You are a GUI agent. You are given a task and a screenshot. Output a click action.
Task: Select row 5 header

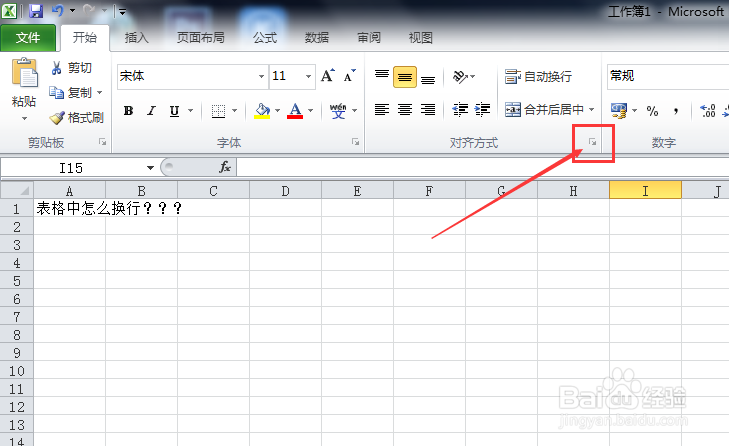tap(17, 281)
